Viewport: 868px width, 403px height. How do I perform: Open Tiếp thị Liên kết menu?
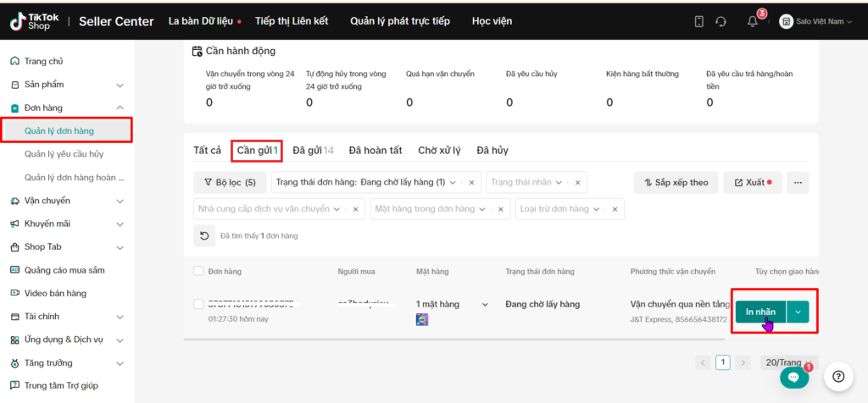[x=292, y=21]
